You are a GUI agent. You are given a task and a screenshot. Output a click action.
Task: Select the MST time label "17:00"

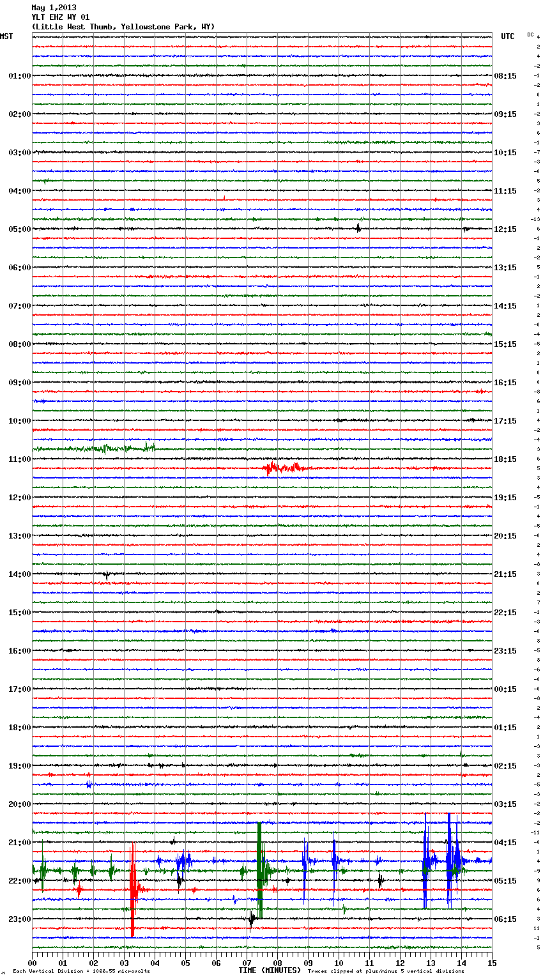[x=19, y=689]
